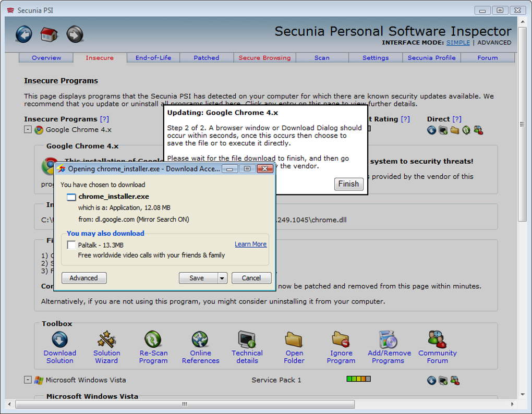Click the vertical scrollbar down arrow

click(523, 394)
